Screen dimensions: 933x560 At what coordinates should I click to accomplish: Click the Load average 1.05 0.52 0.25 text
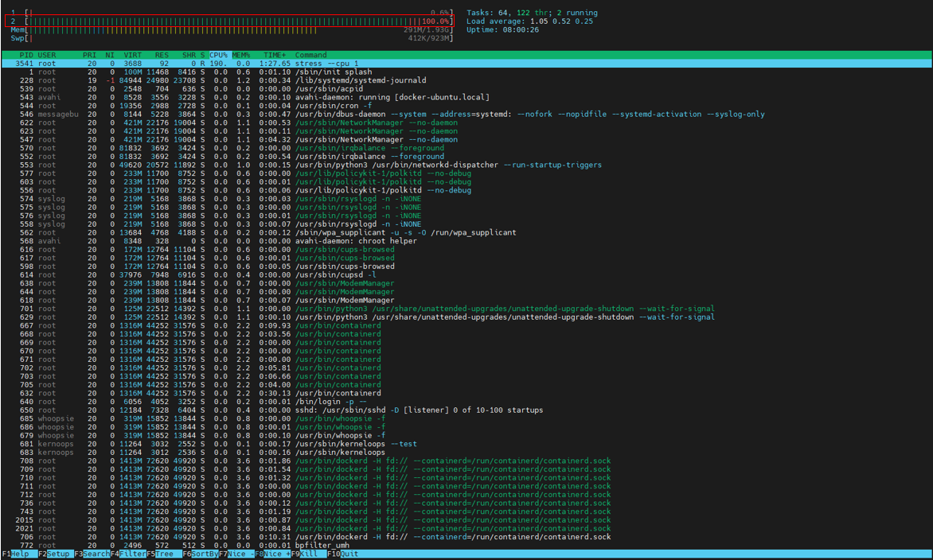pos(529,21)
